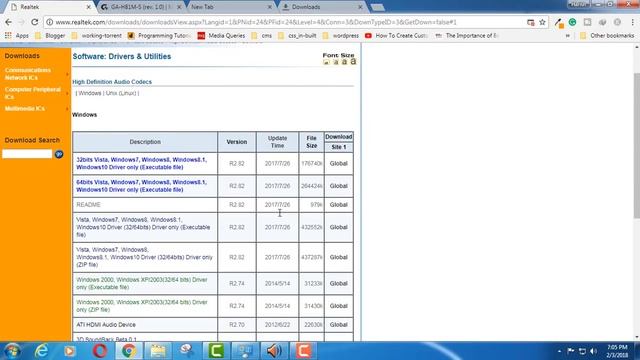Open 64bits Vista Windows7 driver link
The height and width of the screenshot is (360, 640).
point(141,186)
